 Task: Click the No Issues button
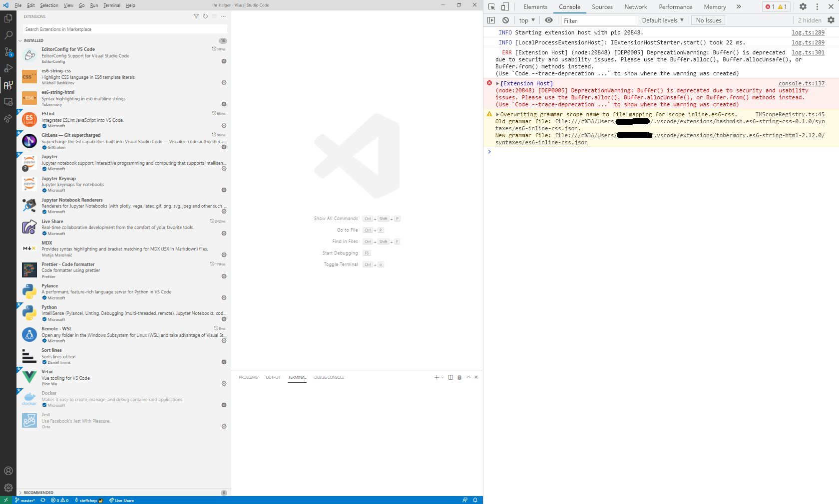click(x=708, y=20)
